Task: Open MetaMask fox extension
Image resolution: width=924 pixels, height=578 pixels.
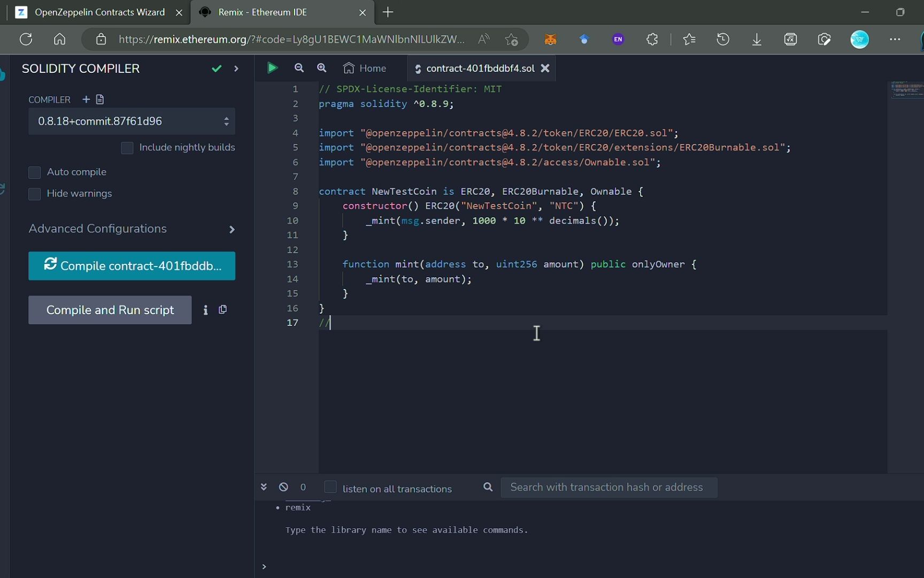Action: pos(550,39)
